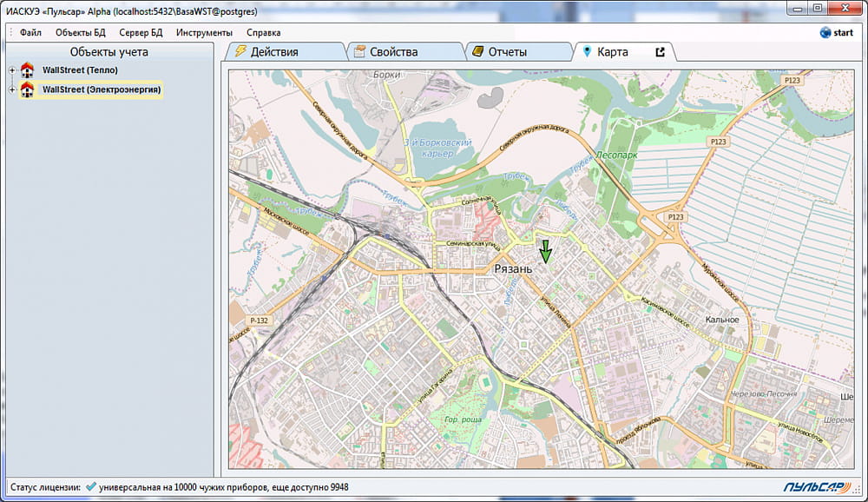Open the Инструменты menu
868x502 pixels.
tap(204, 33)
